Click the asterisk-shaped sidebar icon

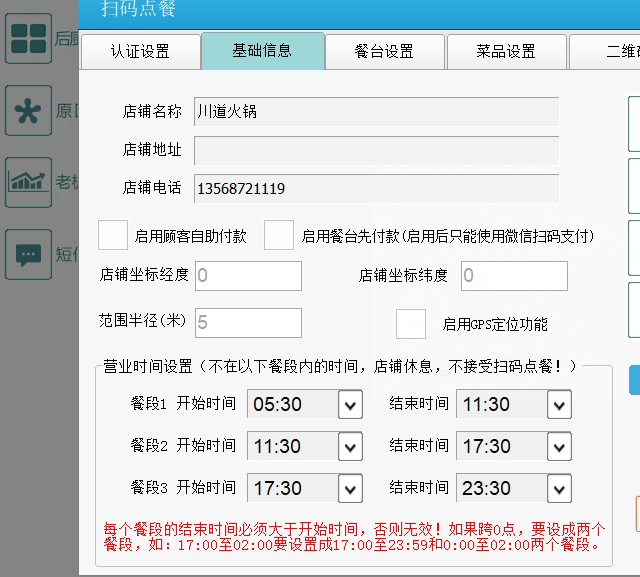[28, 110]
